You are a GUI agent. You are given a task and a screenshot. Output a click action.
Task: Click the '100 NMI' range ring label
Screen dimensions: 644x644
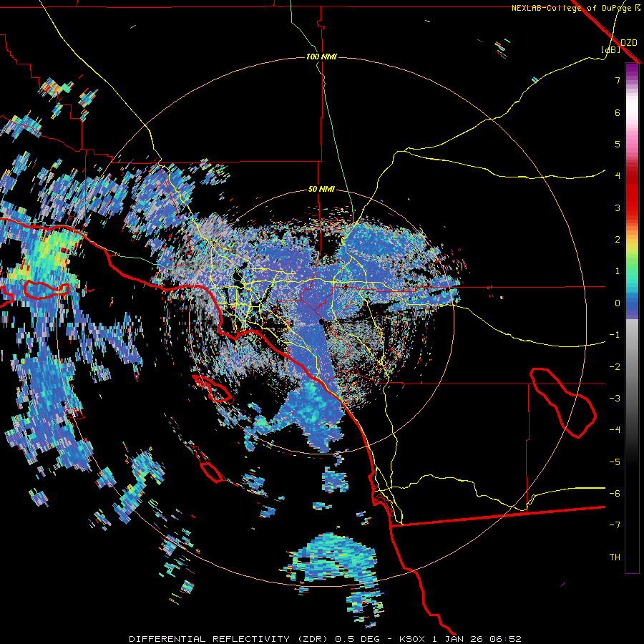tap(321, 57)
